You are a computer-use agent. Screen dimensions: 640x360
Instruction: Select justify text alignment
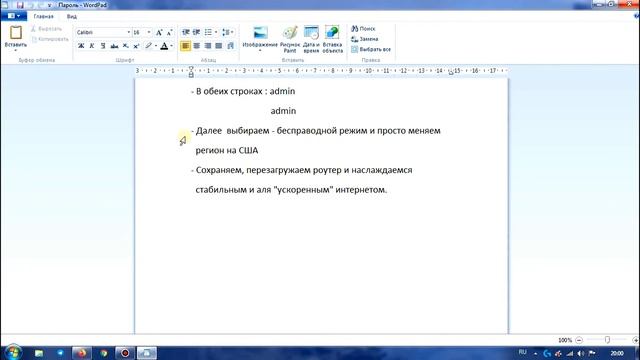click(x=219, y=46)
